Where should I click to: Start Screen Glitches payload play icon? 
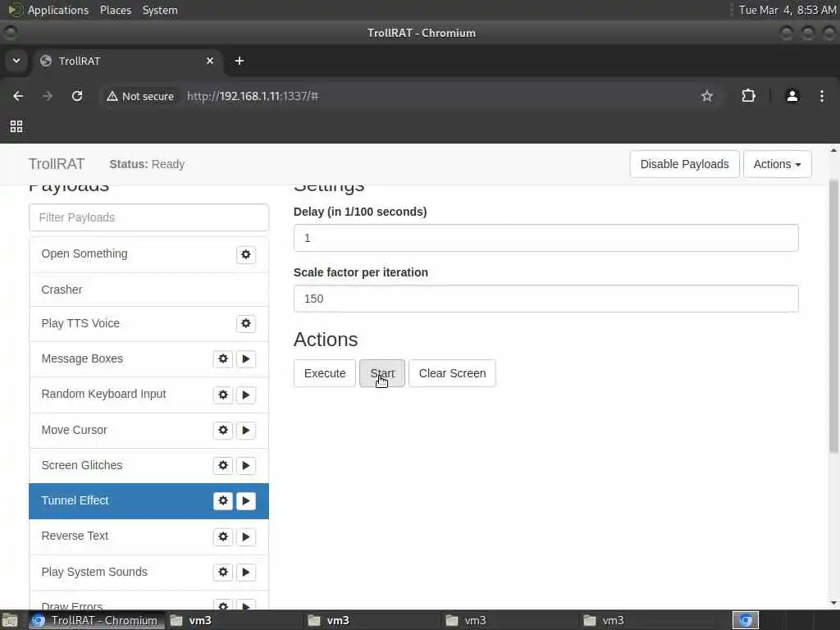click(x=246, y=466)
